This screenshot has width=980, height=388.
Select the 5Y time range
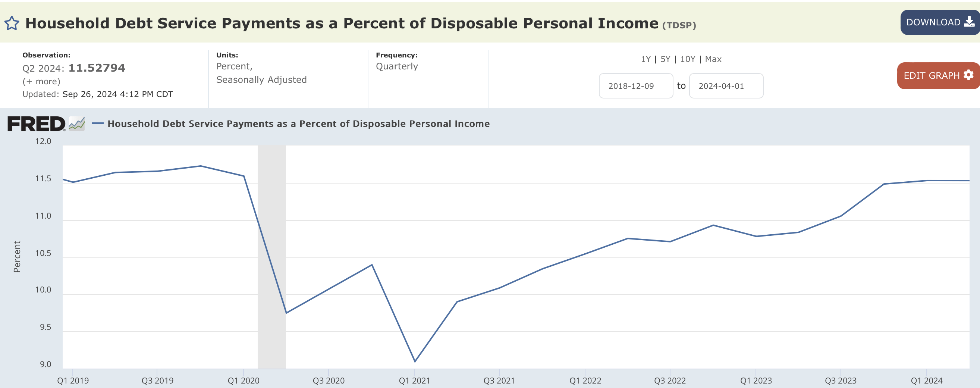click(x=665, y=59)
